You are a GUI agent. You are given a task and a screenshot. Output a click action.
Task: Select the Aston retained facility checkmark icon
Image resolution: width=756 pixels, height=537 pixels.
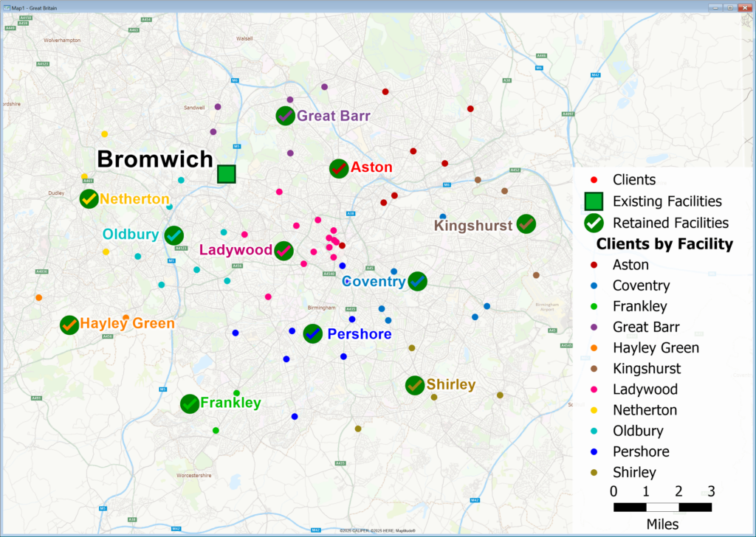[339, 169]
